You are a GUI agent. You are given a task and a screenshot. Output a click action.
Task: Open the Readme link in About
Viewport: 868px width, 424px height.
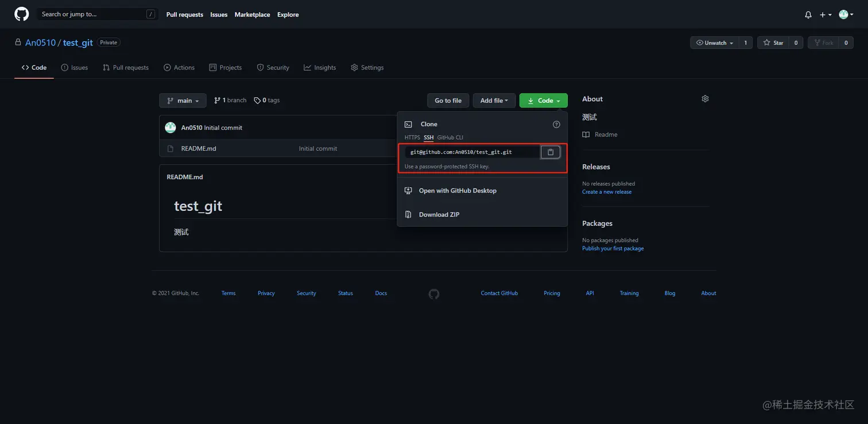click(x=600, y=134)
